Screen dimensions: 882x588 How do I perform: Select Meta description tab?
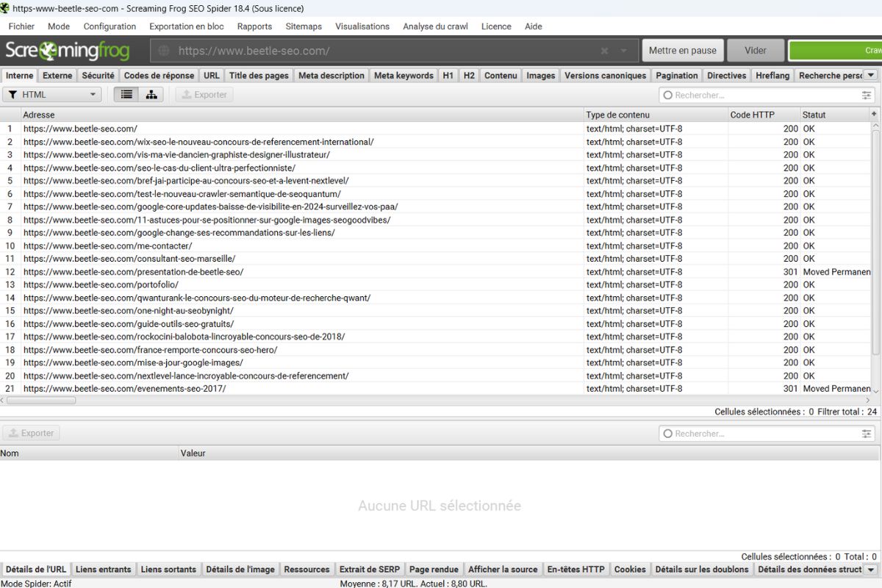click(x=331, y=75)
